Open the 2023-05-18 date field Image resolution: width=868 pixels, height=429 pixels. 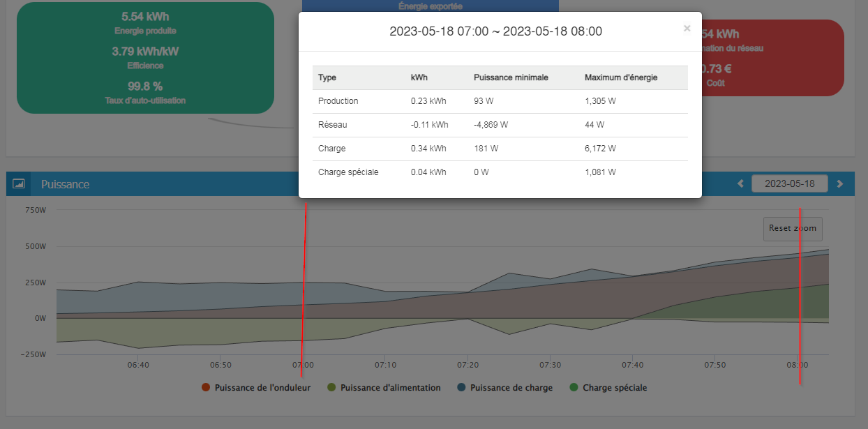[x=789, y=184]
